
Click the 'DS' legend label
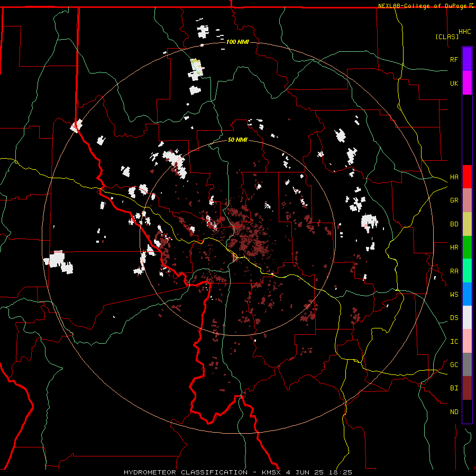click(x=454, y=318)
